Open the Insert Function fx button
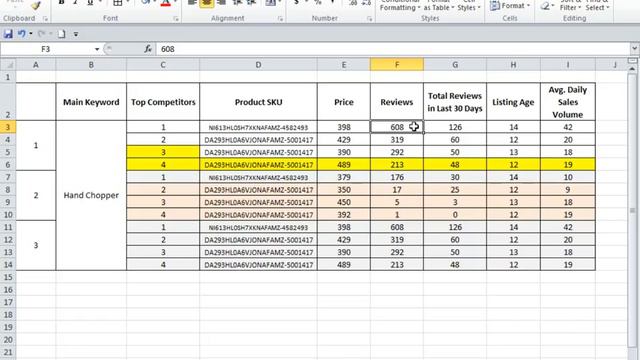Viewport: 640px width, 360px height. coord(148,49)
